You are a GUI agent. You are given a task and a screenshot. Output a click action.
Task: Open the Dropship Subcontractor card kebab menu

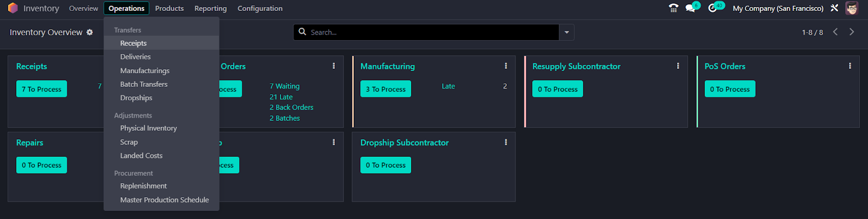[x=506, y=143]
